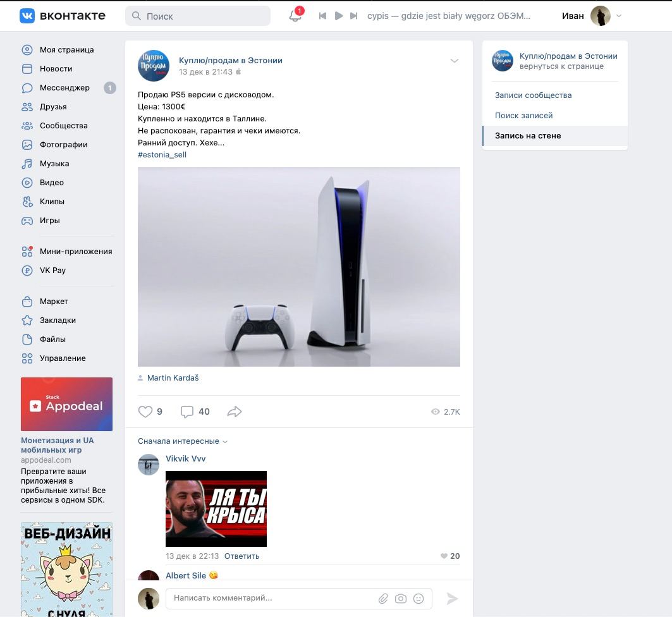
Task: Attach a photo with the camera icon
Action: point(401,599)
